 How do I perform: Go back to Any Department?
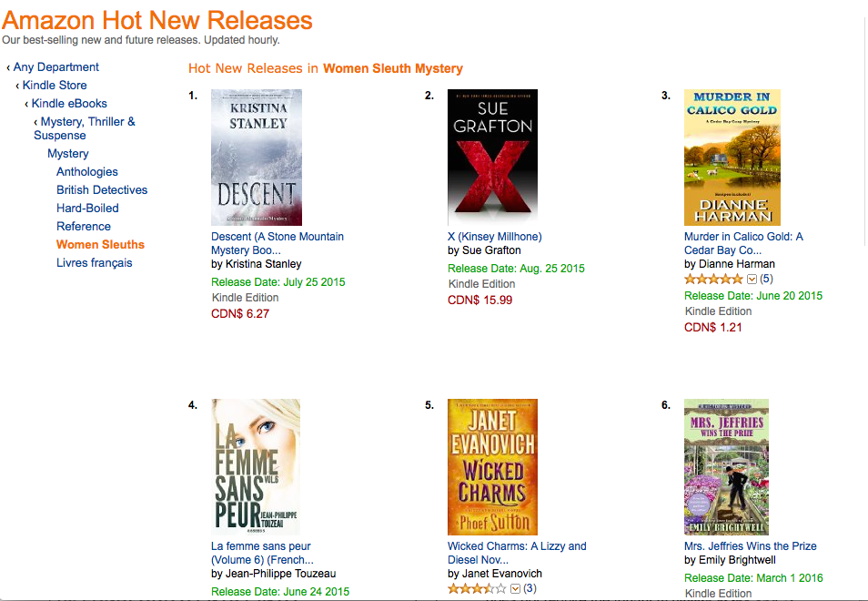pos(56,67)
